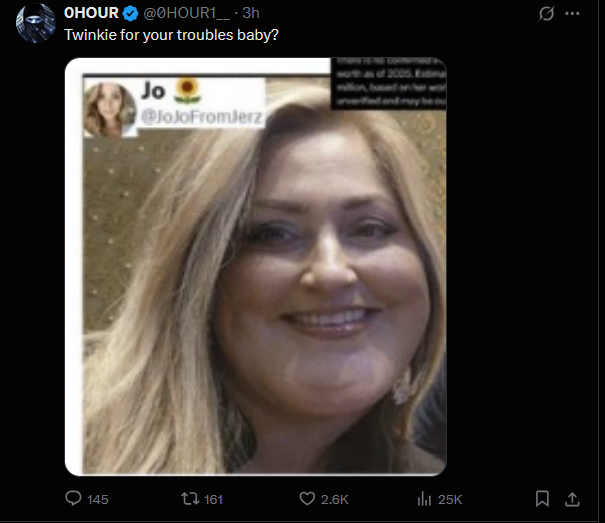Open the three-dot more options menu
Screen dimensions: 605x523
572,14
